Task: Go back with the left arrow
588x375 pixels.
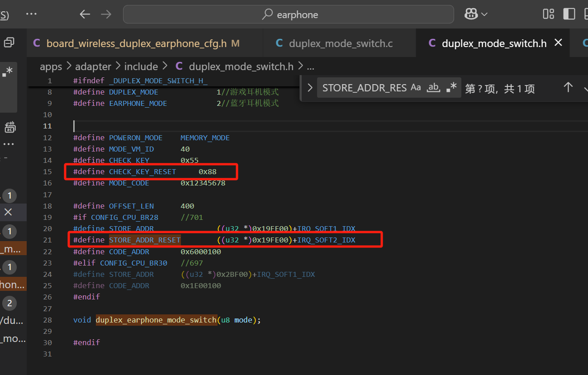Action: coord(85,14)
